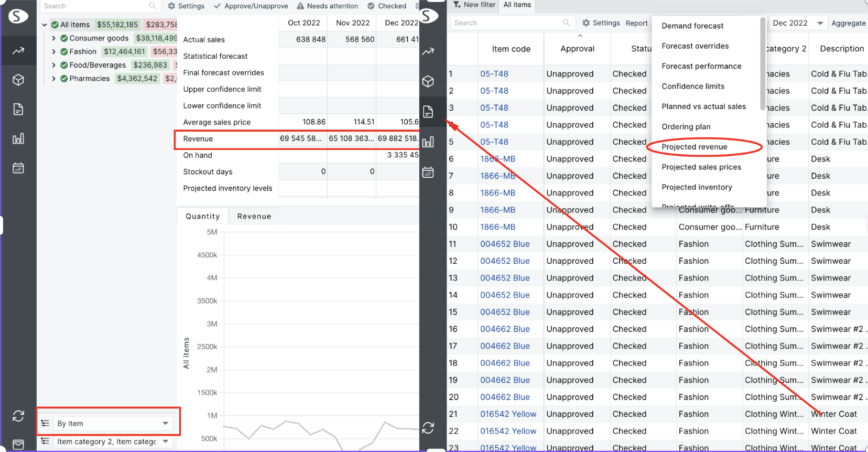The width and height of the screenshot is (868, 452).
Task: Open bar chart dashboard icon in left sidebar
Action: point(18,138)
